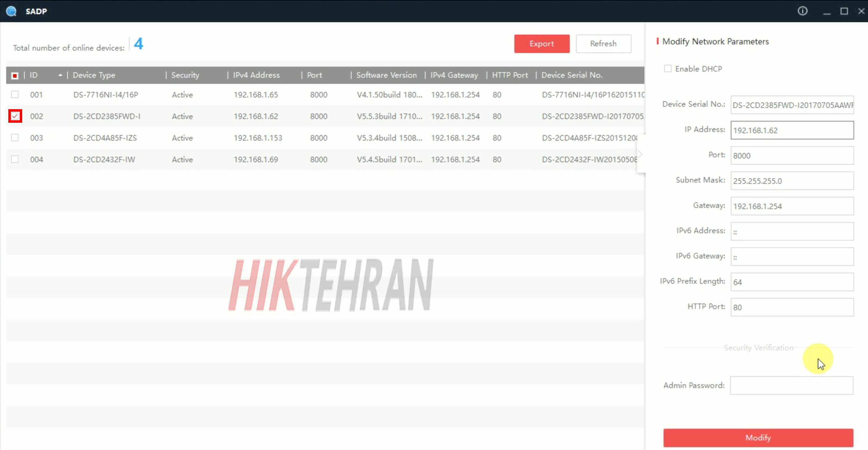
Task: Click IPv4 address 192.168.1.65
Action: point(256,95)
